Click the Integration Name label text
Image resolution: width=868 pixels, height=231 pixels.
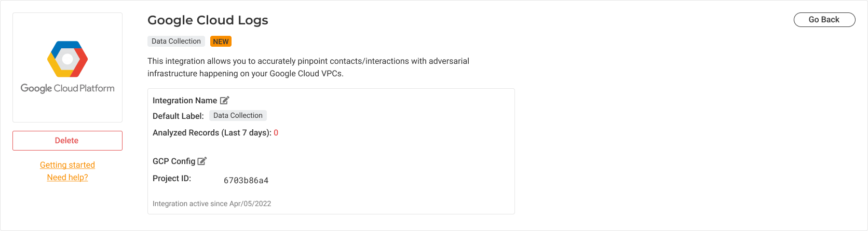pyautogui.click(x=185, y=101)
